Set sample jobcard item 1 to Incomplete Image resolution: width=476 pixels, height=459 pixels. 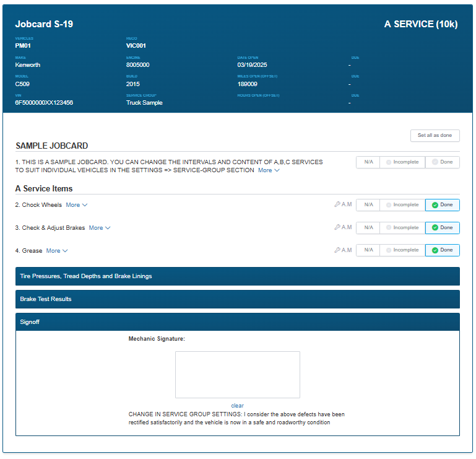pyautogui.click(x=402, y=162)
